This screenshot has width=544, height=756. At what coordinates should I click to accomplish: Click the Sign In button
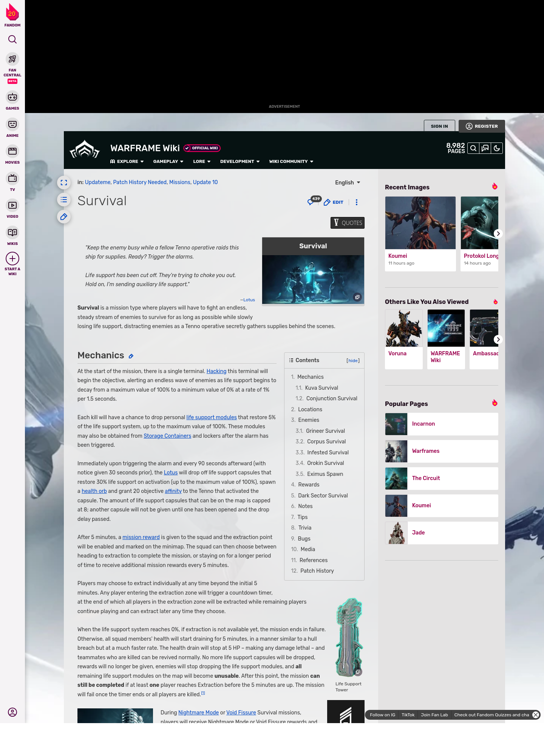[x=439, y=126]
